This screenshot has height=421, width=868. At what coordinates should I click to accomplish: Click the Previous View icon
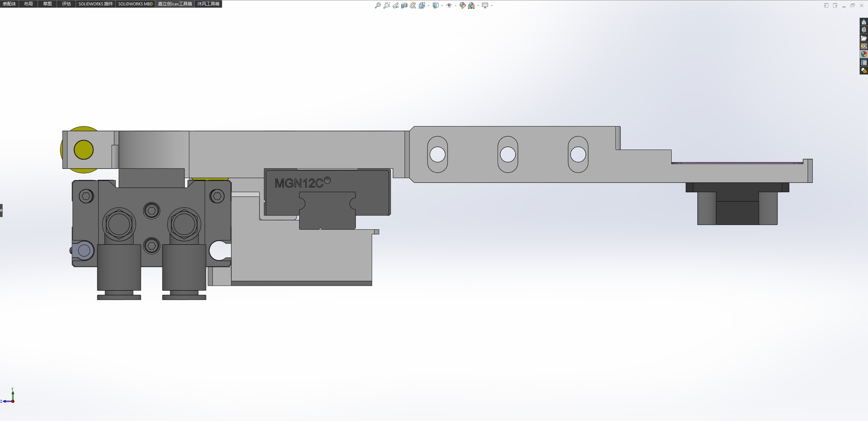(396, 5)
